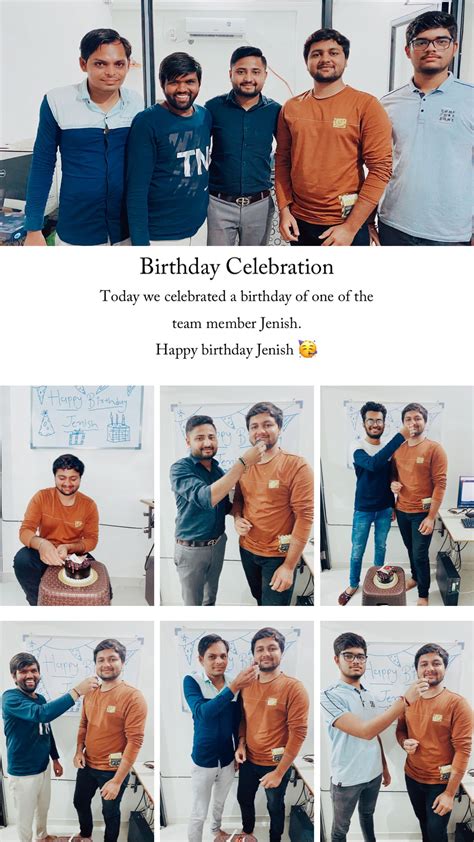Click the party hat drawing on the whiteboard
This screenshot has width=474, height=842.
point(46,424)
